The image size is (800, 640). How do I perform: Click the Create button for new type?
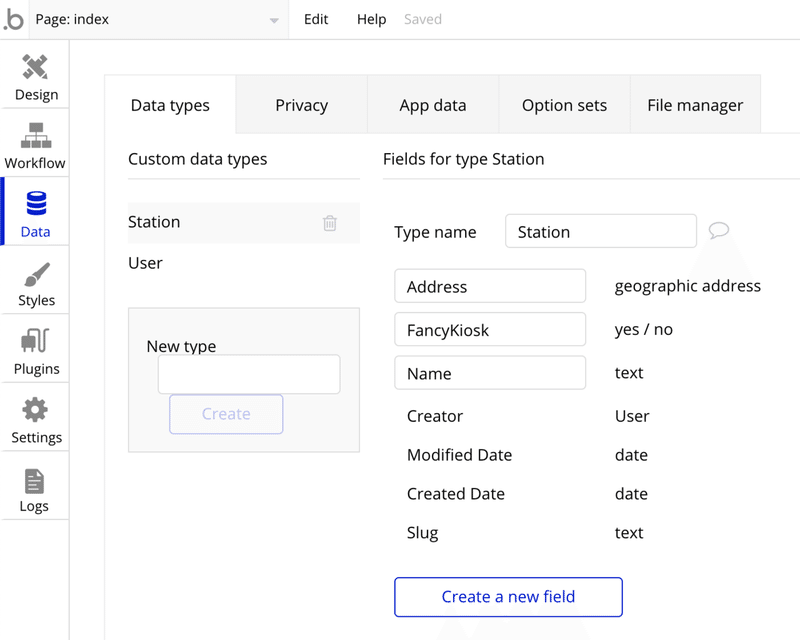point(226,414)
